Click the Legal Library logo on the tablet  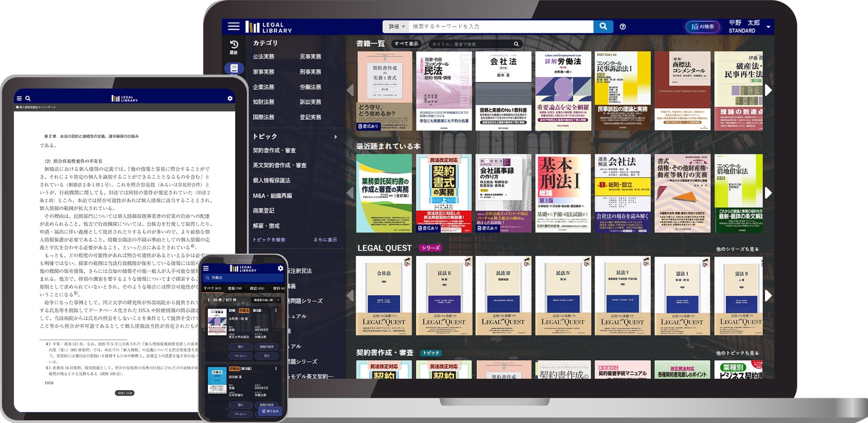(125, 98)
